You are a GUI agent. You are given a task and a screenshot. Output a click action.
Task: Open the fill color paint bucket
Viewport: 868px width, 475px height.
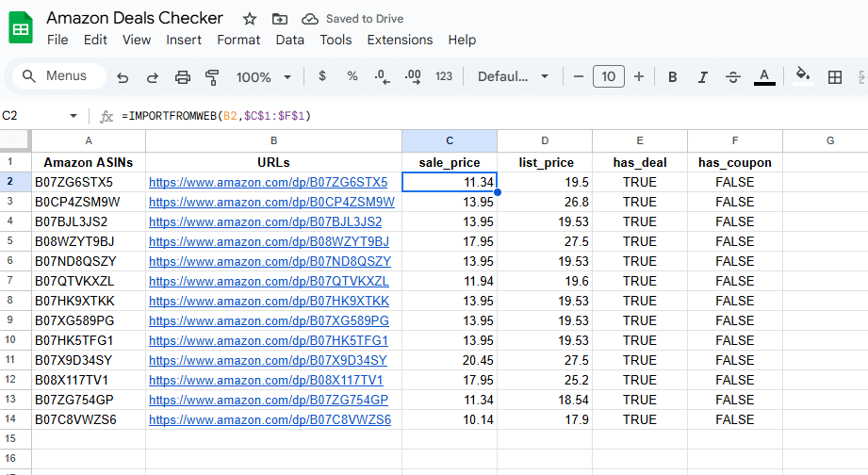tap(803, 76)
